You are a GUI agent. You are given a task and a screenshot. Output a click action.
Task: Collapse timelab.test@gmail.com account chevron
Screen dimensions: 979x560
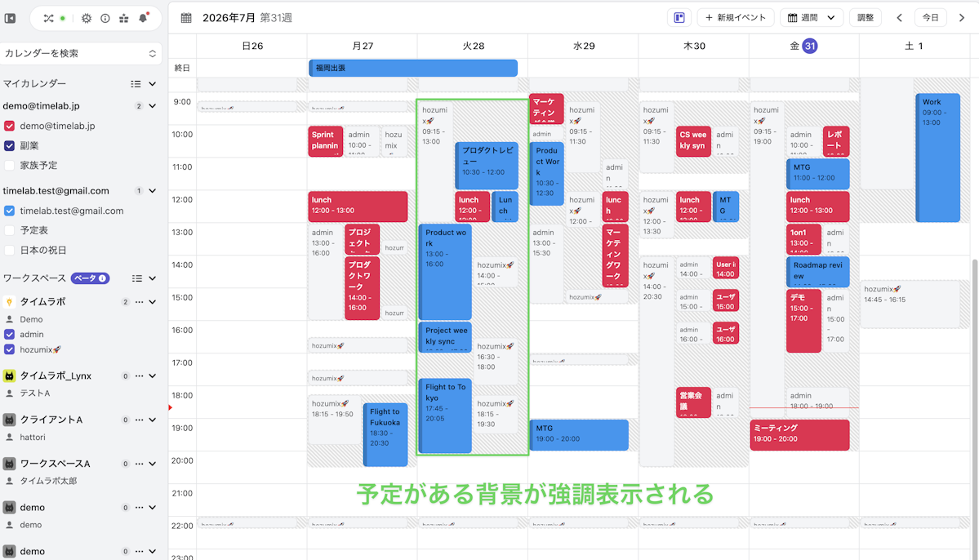(x=153, y=191)
